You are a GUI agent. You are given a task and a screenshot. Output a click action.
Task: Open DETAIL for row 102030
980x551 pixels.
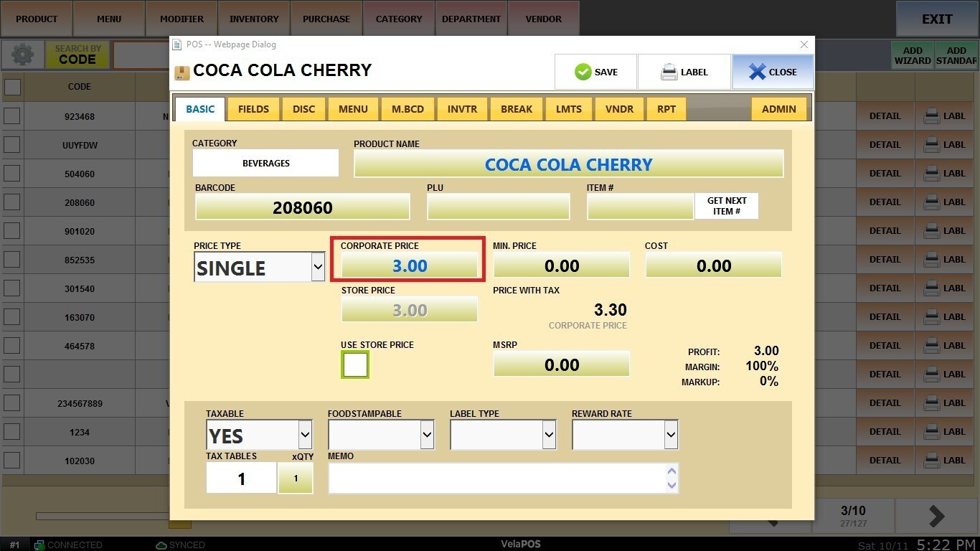[885, 460]
